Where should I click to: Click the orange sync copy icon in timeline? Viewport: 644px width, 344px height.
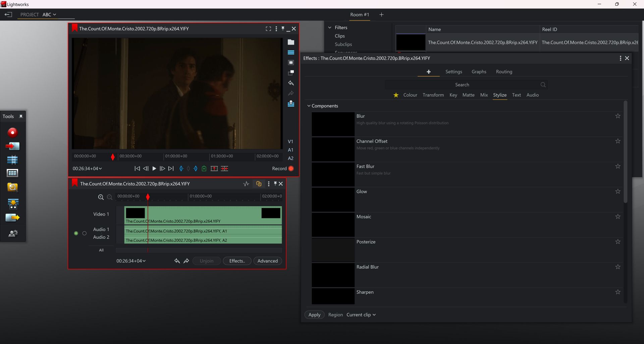coord(259,184)
